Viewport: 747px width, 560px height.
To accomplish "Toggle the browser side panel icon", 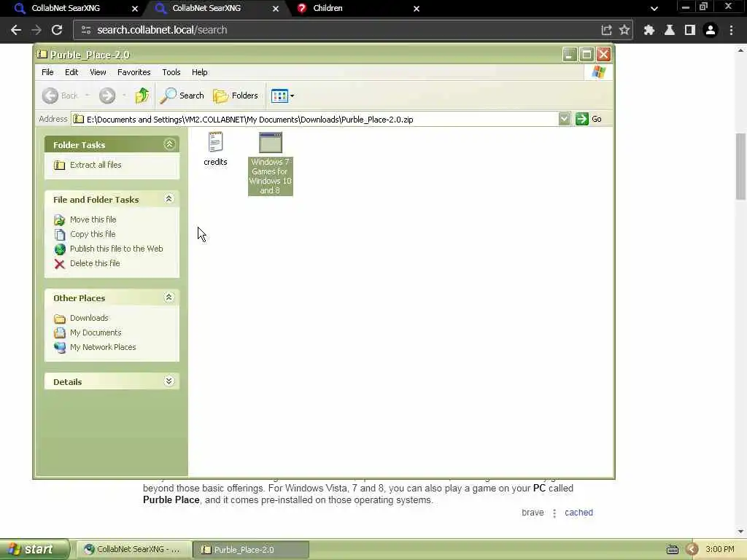I will 690,30.
